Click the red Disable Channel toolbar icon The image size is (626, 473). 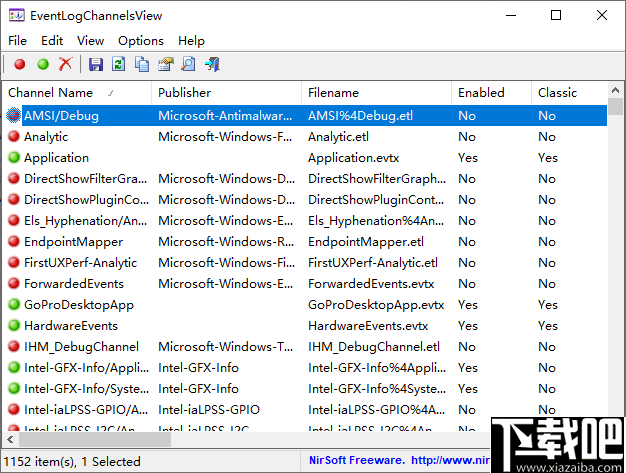[20, 64]
